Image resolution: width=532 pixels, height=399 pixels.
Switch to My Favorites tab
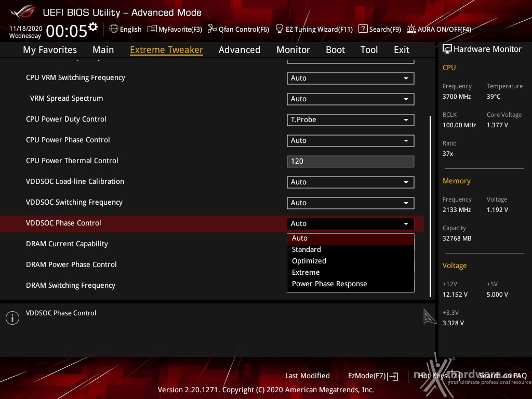(50, 50)
